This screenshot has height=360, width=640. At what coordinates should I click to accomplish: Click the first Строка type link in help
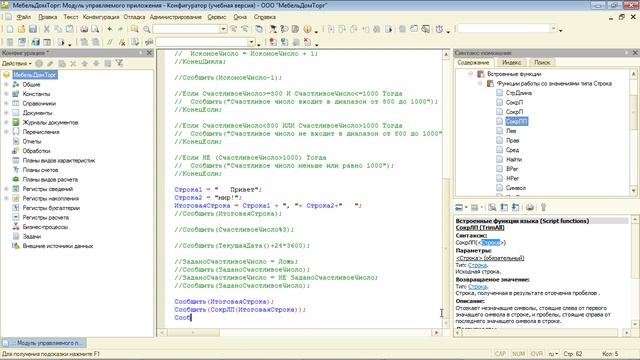pos(477,265)
